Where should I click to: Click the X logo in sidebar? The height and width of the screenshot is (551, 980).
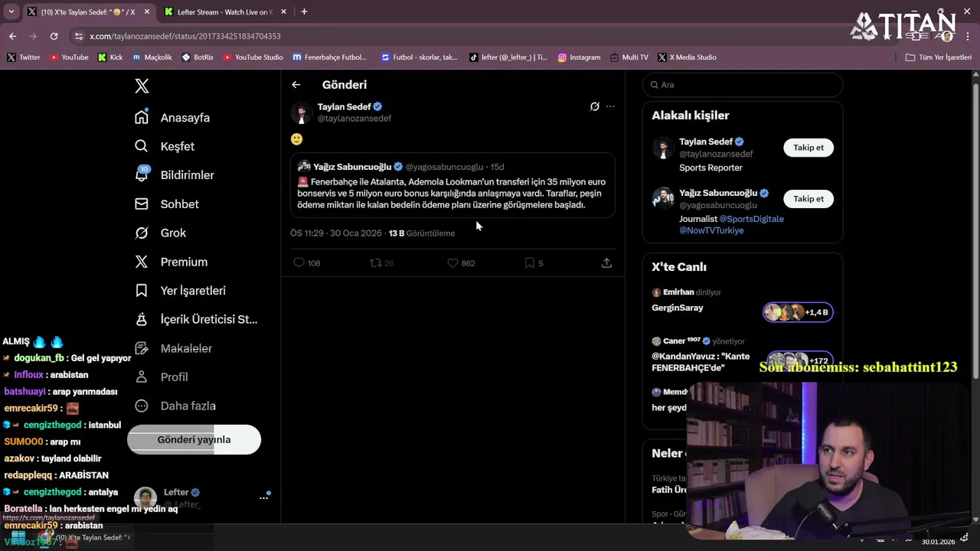coord(142,86)
